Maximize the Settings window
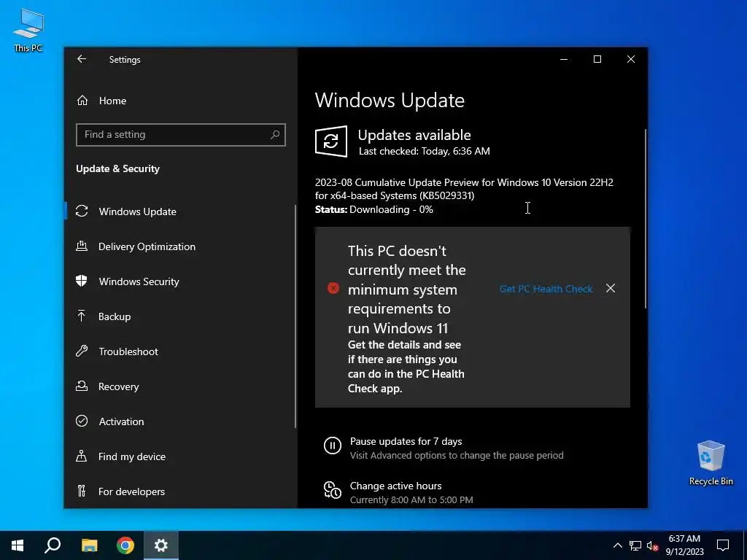747x560 pixels. [597, 59]
